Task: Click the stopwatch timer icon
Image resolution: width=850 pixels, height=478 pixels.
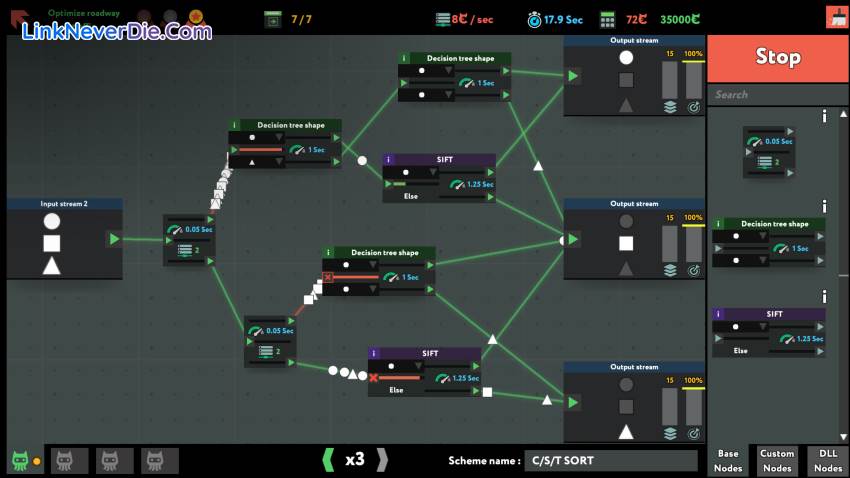Action: click(x=534, y=19)
